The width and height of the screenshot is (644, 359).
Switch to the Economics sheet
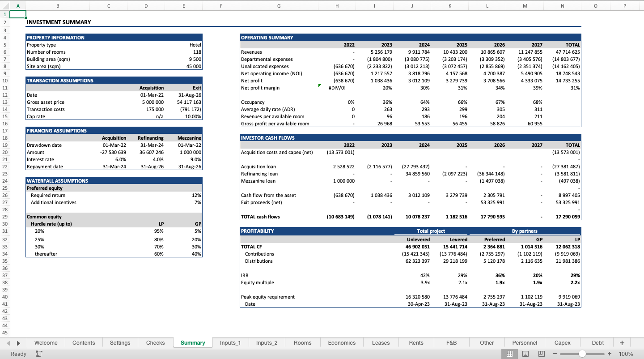(x=341, y=342)
